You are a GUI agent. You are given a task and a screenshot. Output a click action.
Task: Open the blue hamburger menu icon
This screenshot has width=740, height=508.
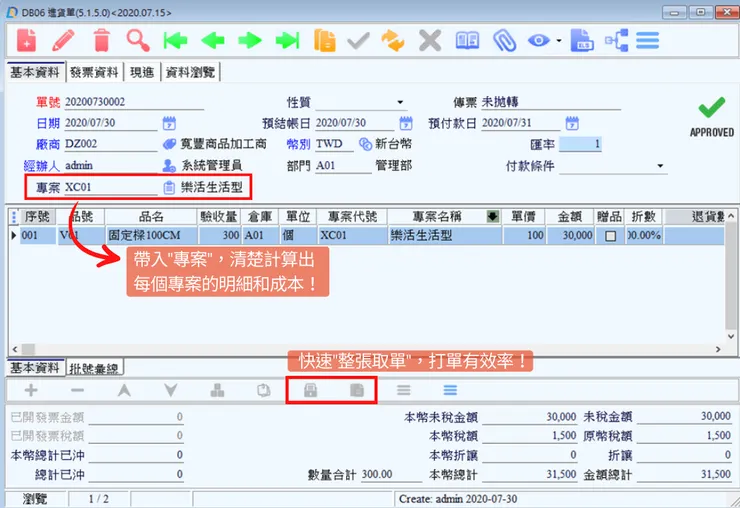coord(648,41)
